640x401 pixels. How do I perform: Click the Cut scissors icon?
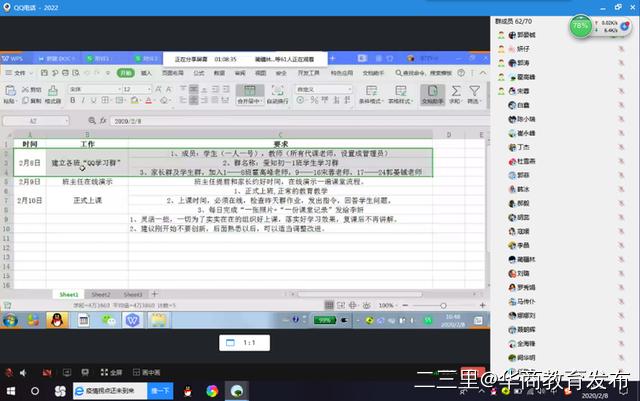click(25, 89)
